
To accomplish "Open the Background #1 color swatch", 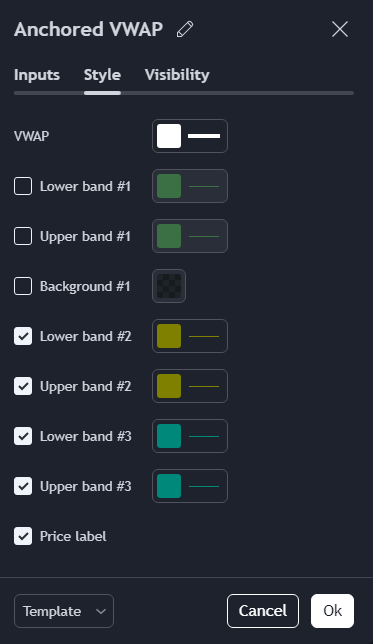I will click(x=169, y=286).
